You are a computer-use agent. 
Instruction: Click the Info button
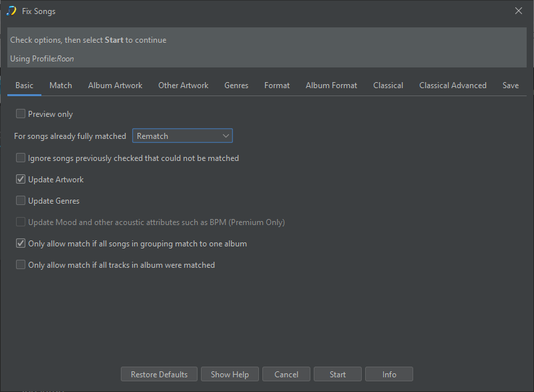coord(389,375)
